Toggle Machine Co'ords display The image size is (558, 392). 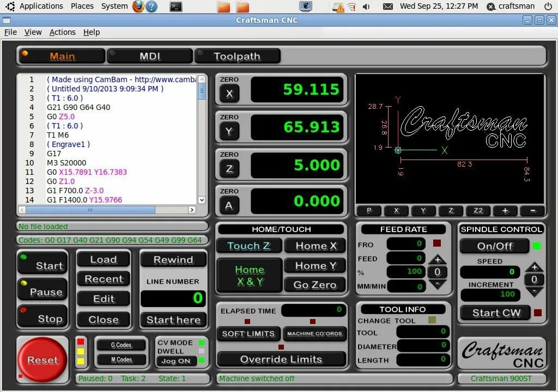(314, 334)
